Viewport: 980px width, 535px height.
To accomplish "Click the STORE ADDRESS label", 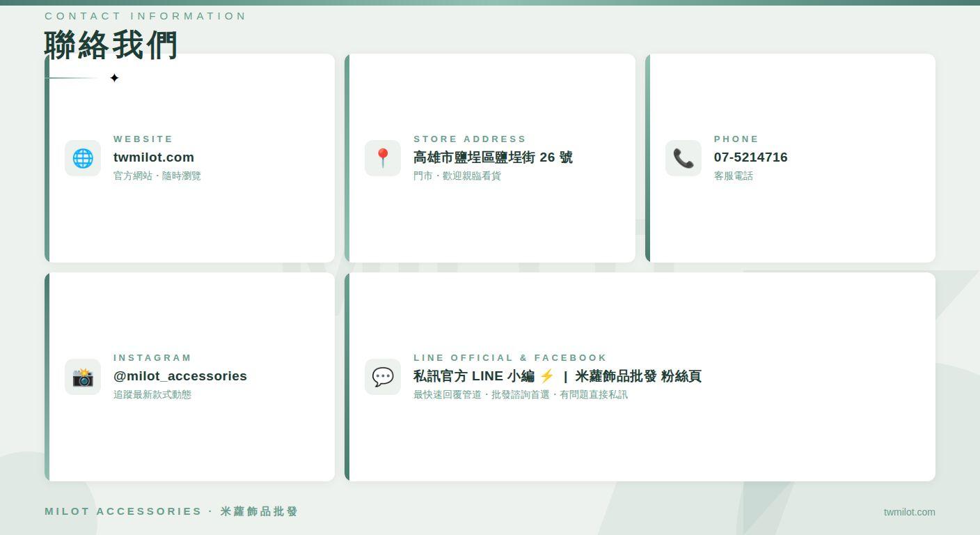I will point(470,139).
